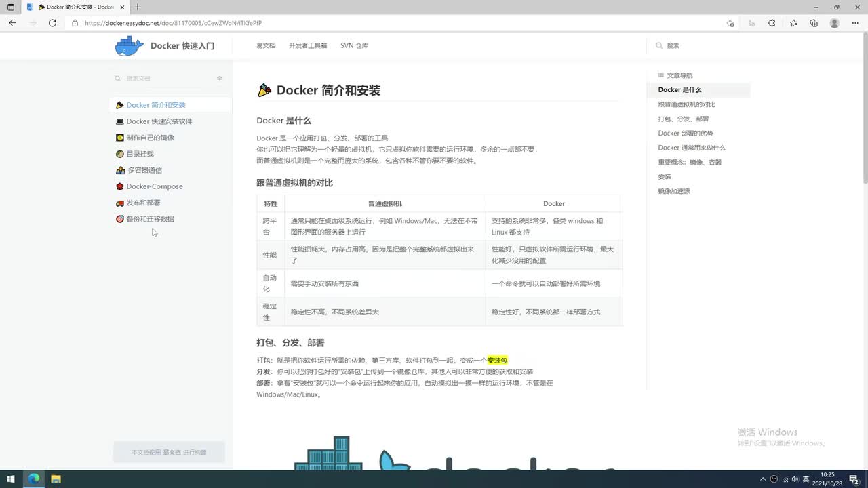Open File Explorer from taskbar
Image resolution: width=868 pixels, height=488 pixels.
(56, 479)
